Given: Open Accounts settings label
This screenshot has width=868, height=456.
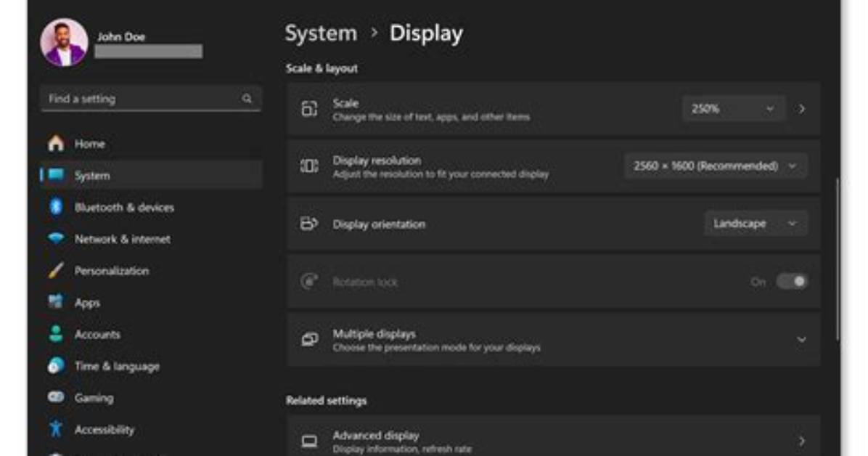Looking at the screenshot, I should [97, 335].
